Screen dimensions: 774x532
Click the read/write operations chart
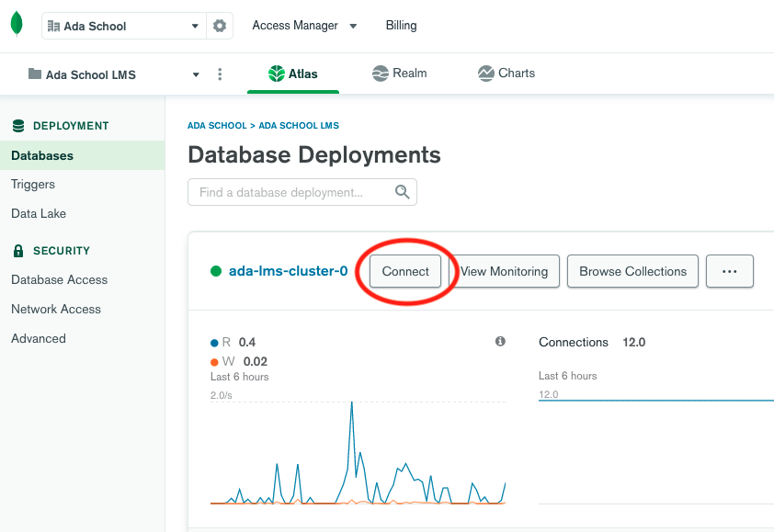coord(358,453)
